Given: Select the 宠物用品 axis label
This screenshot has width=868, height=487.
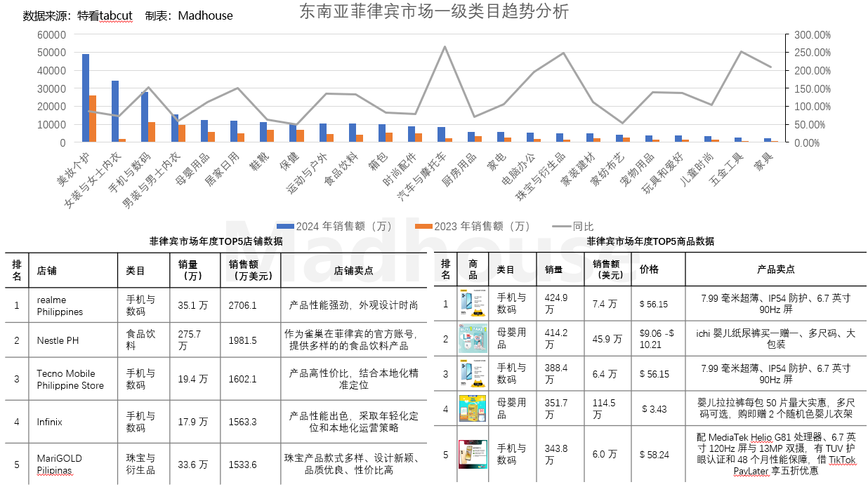Looking at the screenshot, I should coord(636,168).
